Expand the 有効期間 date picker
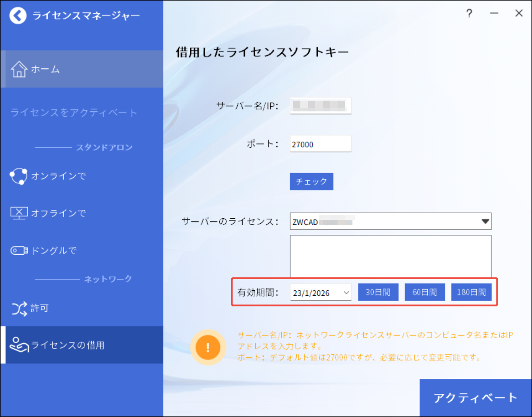Viewport: 532px width, 417px height. tap(345, 292)
